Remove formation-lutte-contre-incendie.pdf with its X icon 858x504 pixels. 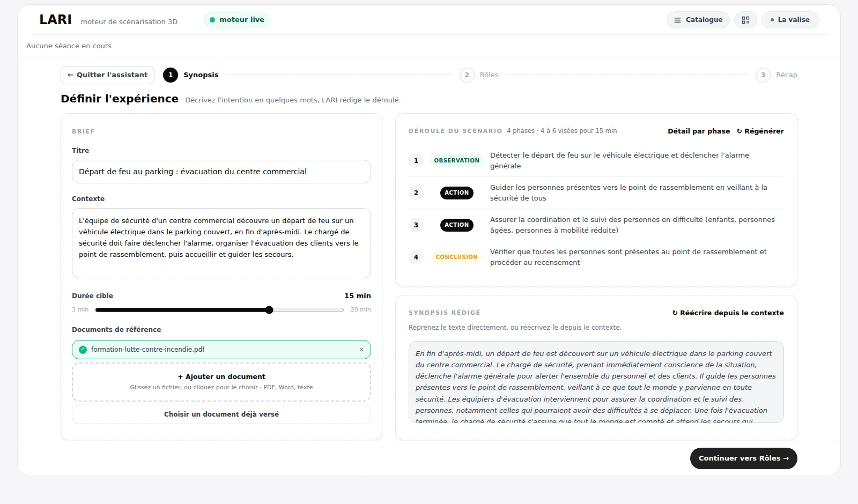[361, 350]
